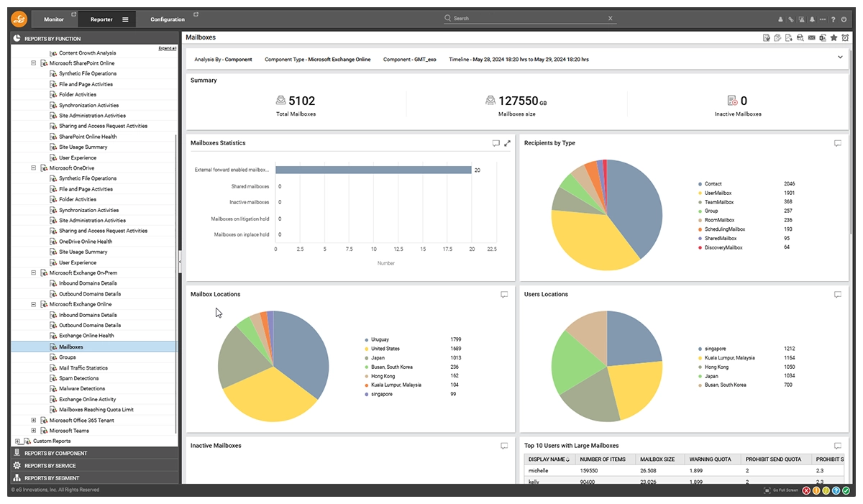The width and height of the screenshot is (863, 504).
Task: Collapse Microsoft SharePoint Online tree node
Action: [34, 63]
